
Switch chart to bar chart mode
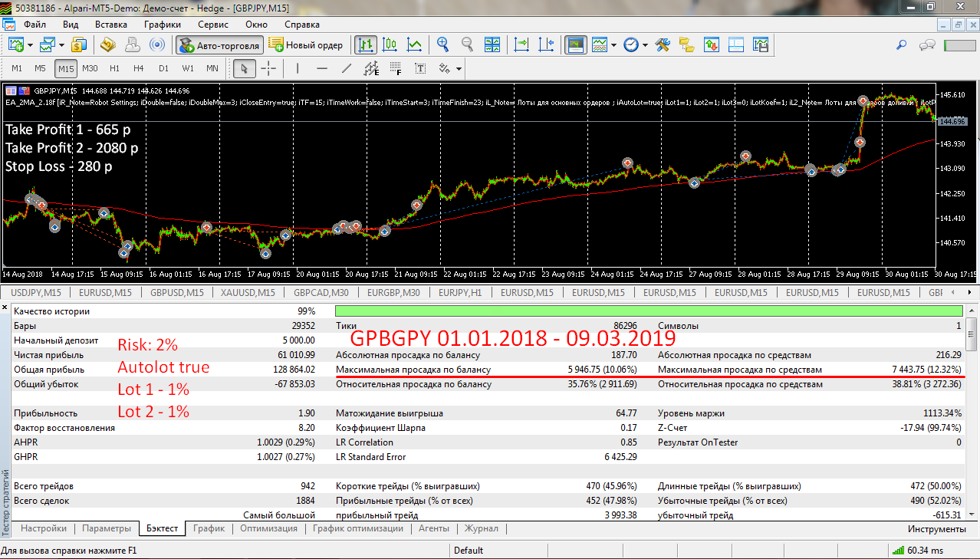(366, 44)
